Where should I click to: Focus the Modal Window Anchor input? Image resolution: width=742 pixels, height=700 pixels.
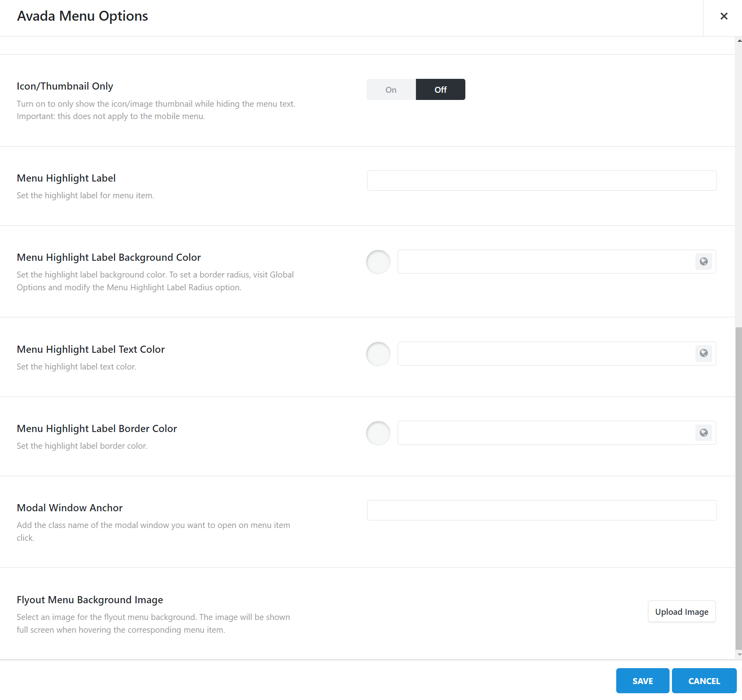coord(541,510)
